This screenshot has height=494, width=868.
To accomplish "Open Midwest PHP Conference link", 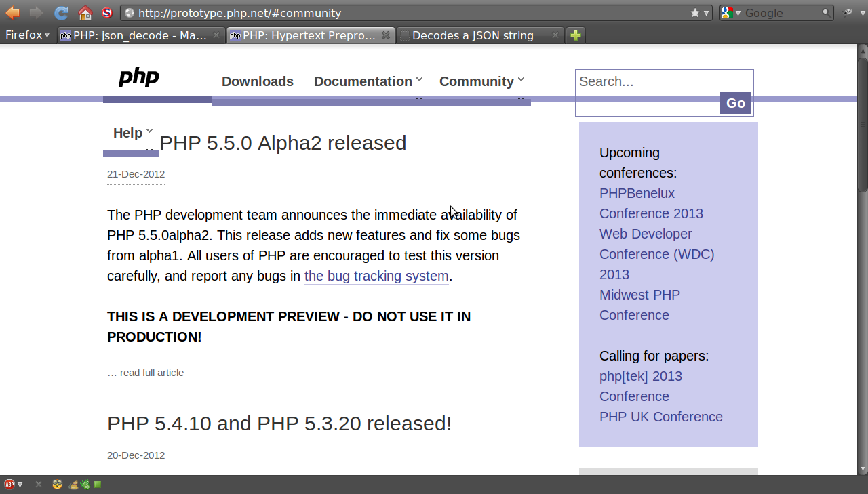I will click(639, 305).
